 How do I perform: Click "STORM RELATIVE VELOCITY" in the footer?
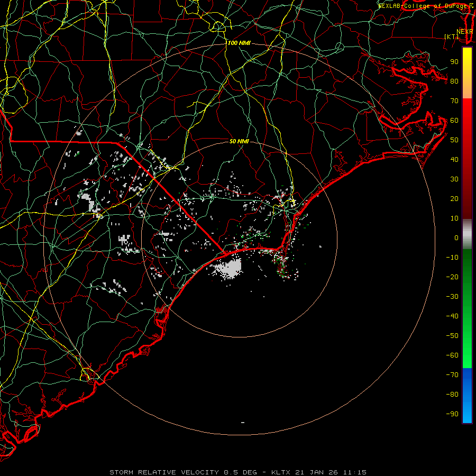point(164,472)
